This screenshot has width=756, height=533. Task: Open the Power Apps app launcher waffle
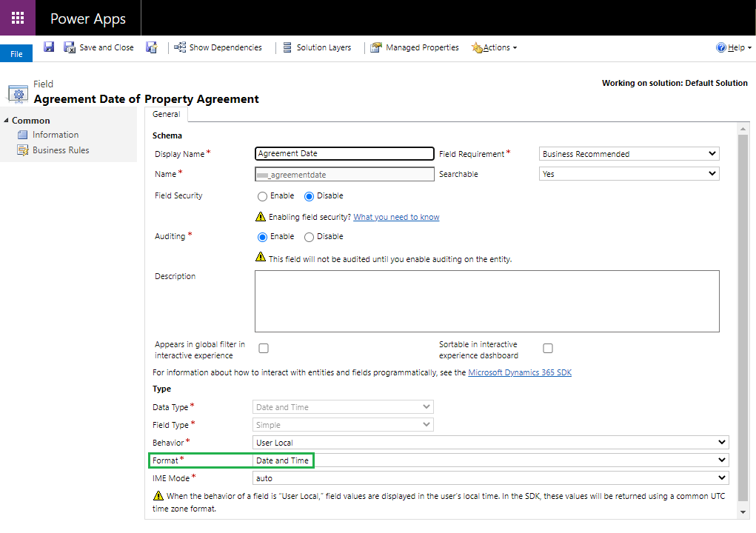[x=18, y=18]
